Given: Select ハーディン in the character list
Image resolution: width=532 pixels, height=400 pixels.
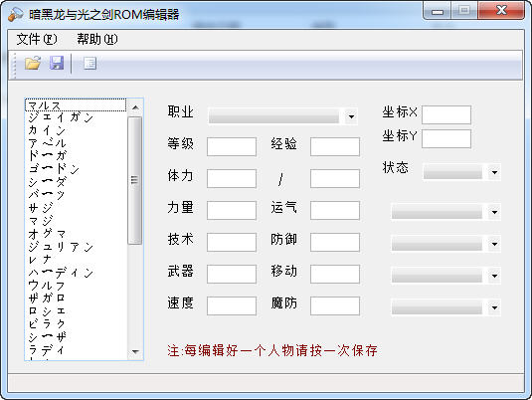Looking at the screenshot, I should [76, 273].
